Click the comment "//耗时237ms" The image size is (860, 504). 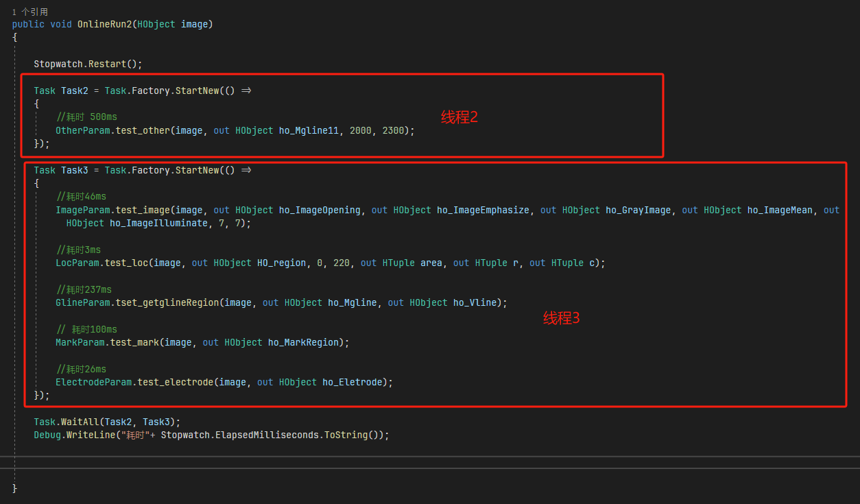click(84, 289)
